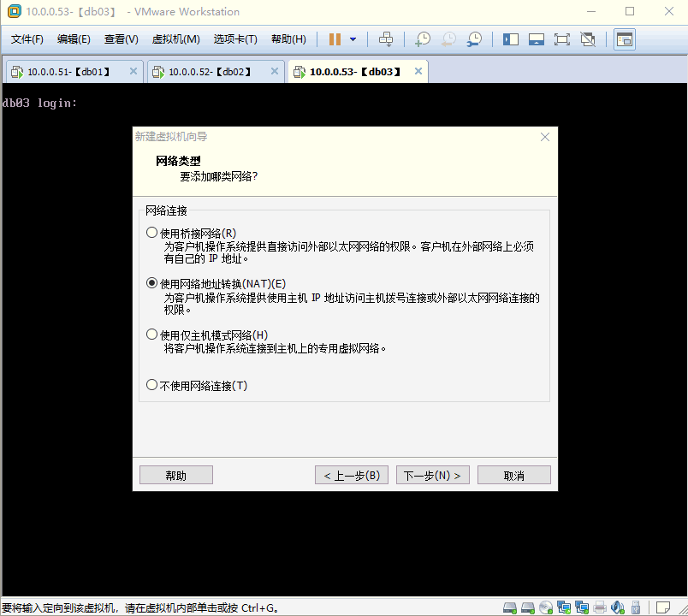Open the 查看(V) menu
The height and width of the screenshot is (616, 688).
point(120,38)
